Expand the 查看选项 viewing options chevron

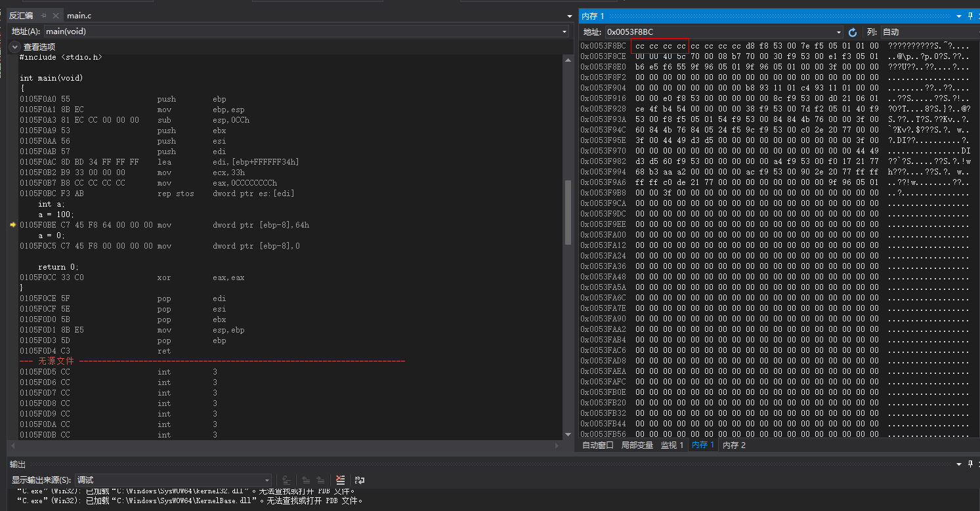coord(14,47)
